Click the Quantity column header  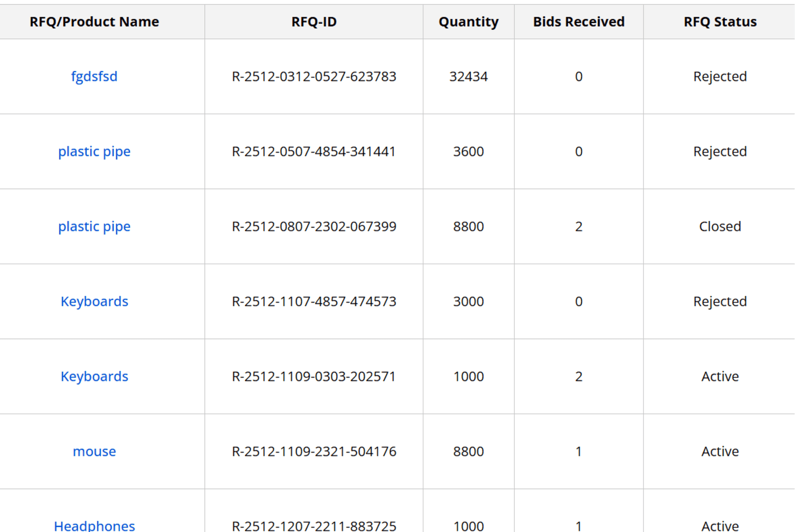coord(468,22)
